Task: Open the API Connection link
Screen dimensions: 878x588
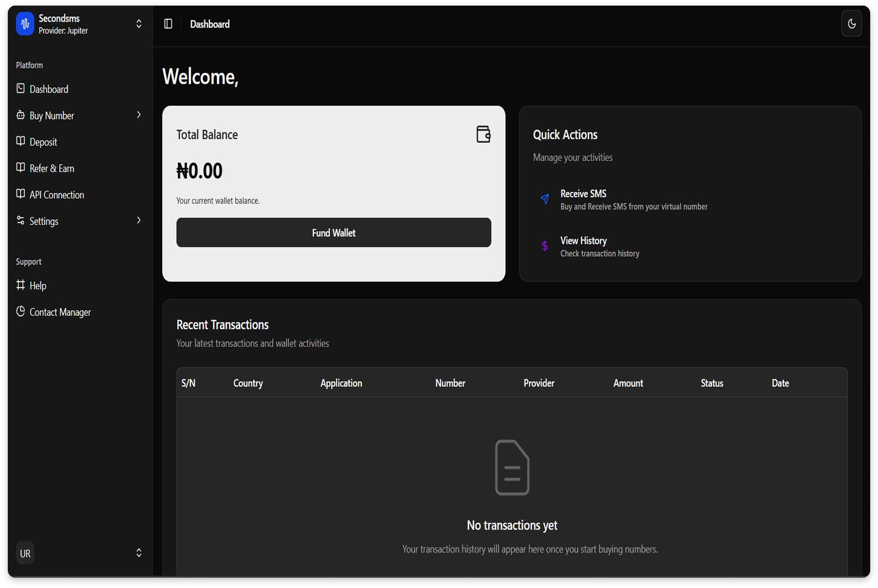Action: (x=57, y=195)
